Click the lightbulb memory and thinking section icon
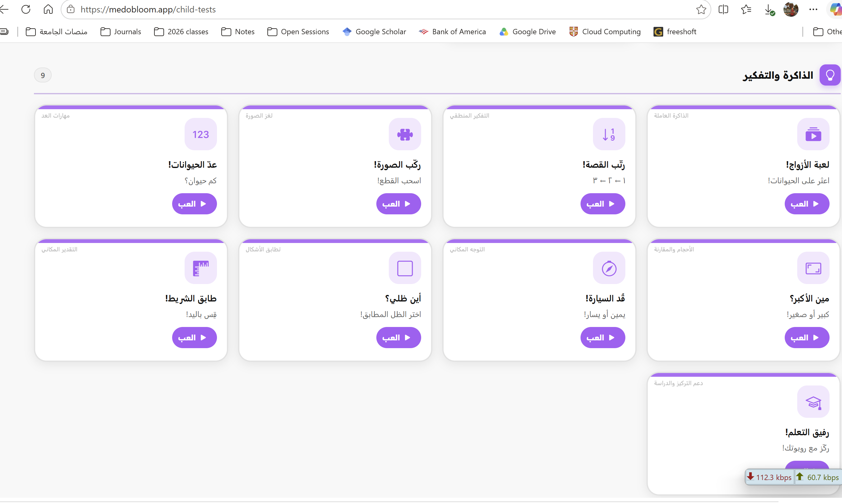842x504 pixels. coord(830,75)
